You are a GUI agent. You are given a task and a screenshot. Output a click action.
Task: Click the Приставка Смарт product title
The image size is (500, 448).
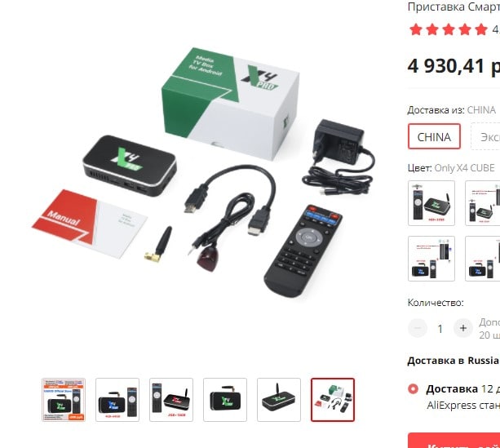tap(454, 7)
